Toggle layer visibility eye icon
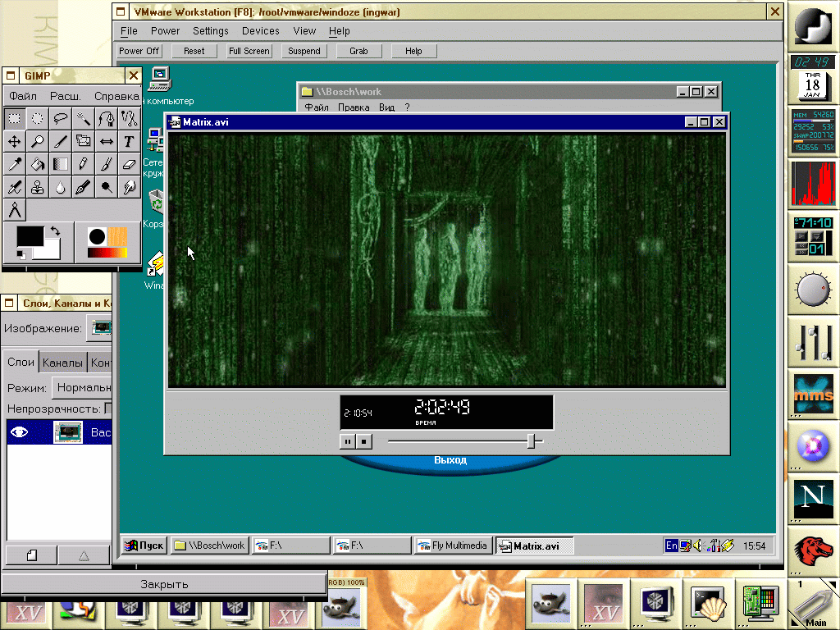This screenshot has width=840, height=630. 20,432
